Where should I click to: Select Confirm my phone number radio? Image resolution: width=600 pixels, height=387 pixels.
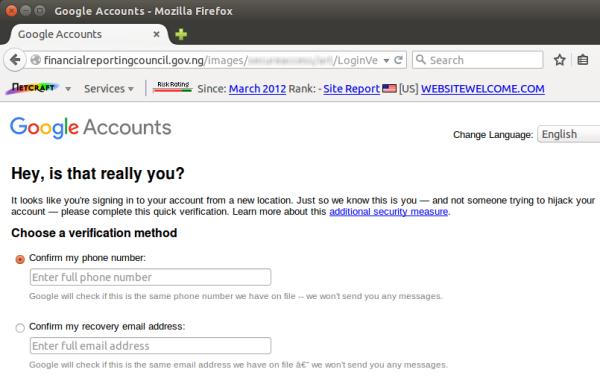(20, 259)
